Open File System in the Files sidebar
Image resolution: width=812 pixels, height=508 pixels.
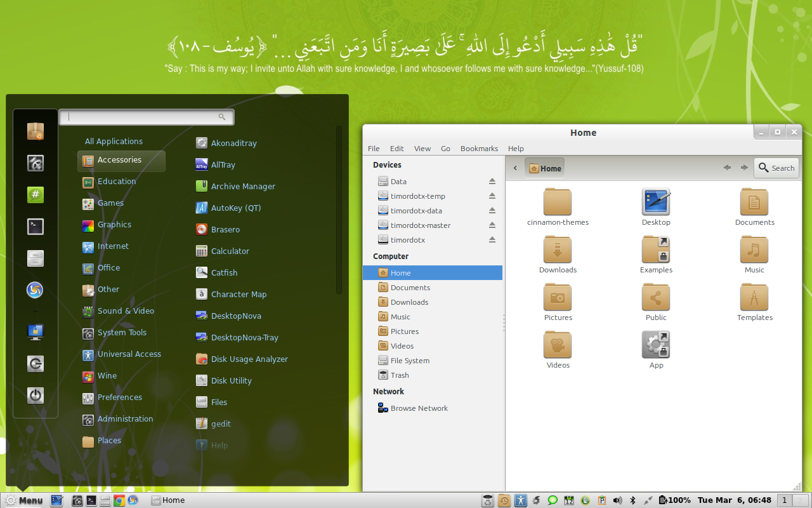tap(433, 361)
